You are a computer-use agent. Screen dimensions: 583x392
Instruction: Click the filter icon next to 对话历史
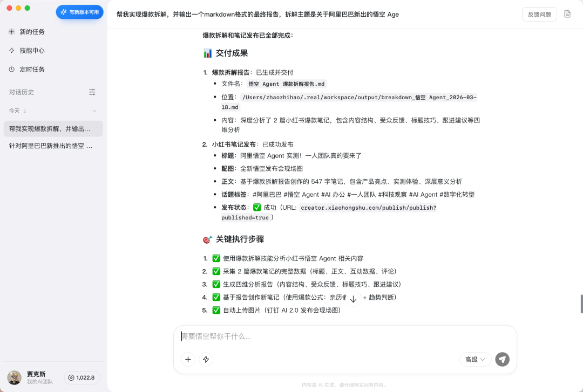point(92,92)
